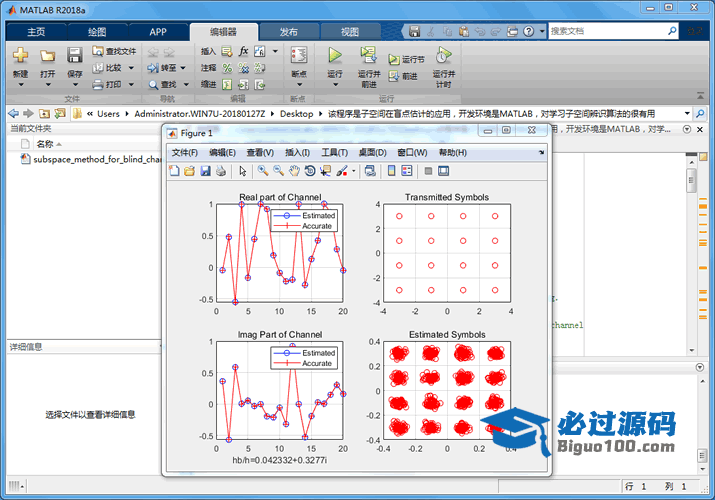
Task: Click Link Plot icon in Figure toolbar
Action: coord(370,171)
